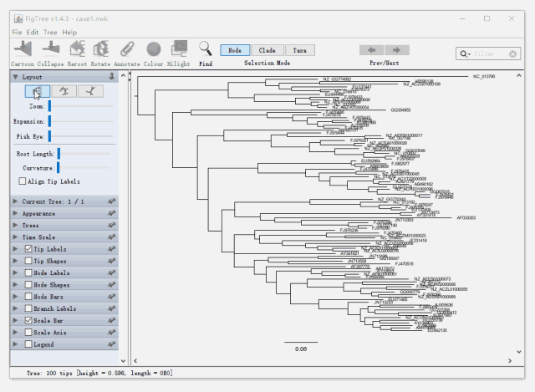Image resolution: width=535 pixels, height=392 pixels.
Task: Click the Hilight toolbar icon
Action: [x=179, y=48]
